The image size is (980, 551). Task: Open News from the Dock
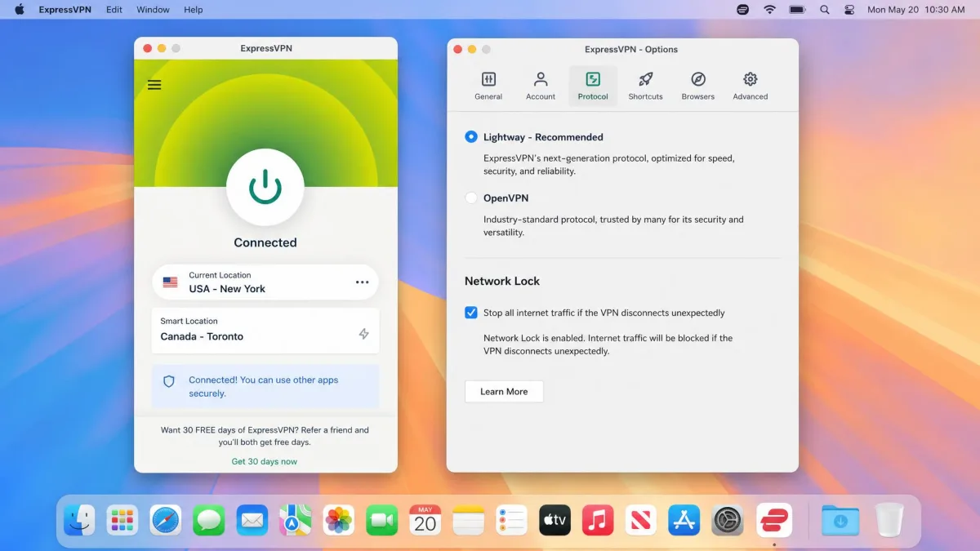click(x=641, y=519)
